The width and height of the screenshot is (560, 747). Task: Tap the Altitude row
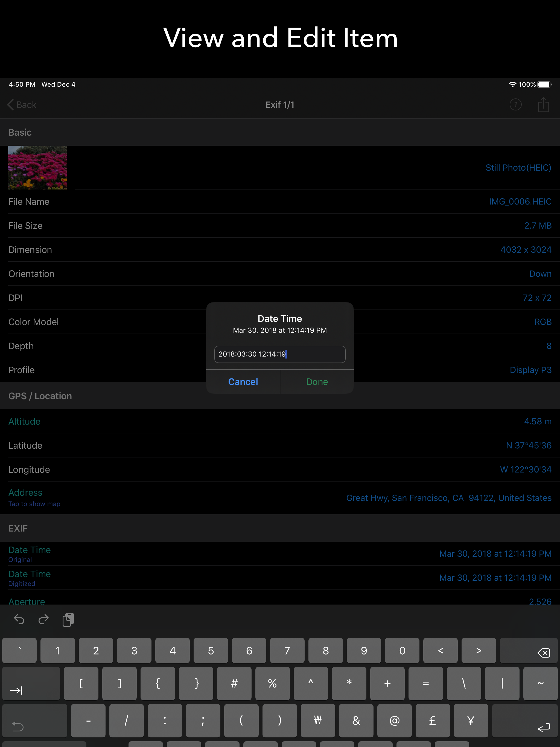point(280,421)
